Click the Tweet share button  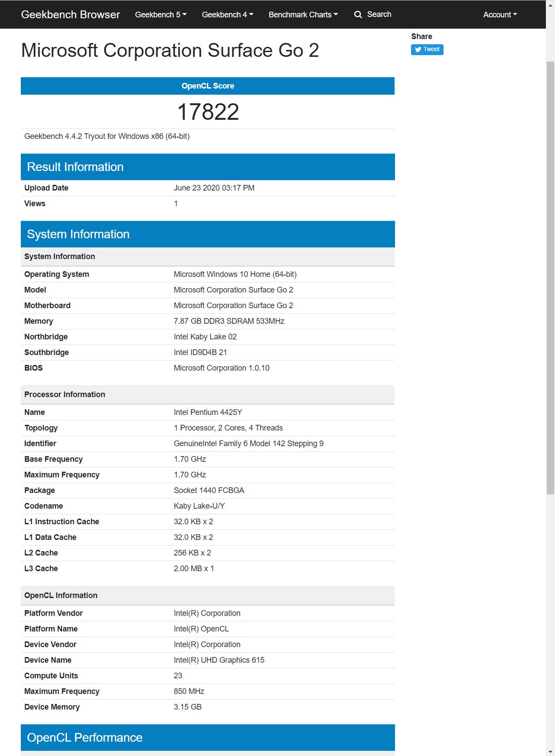[427, 49]
